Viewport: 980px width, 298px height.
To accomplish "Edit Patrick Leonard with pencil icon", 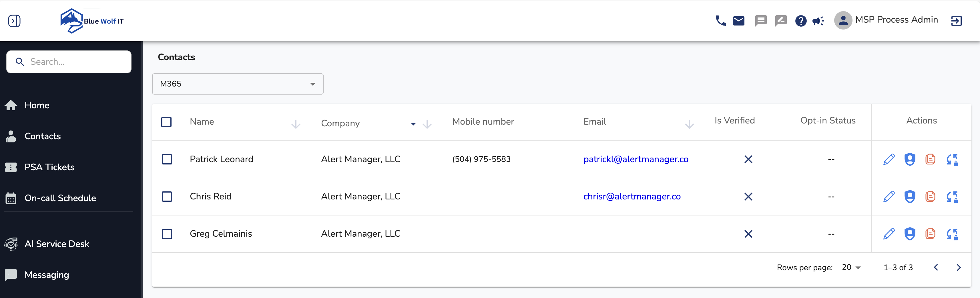I will click(889, 159).
